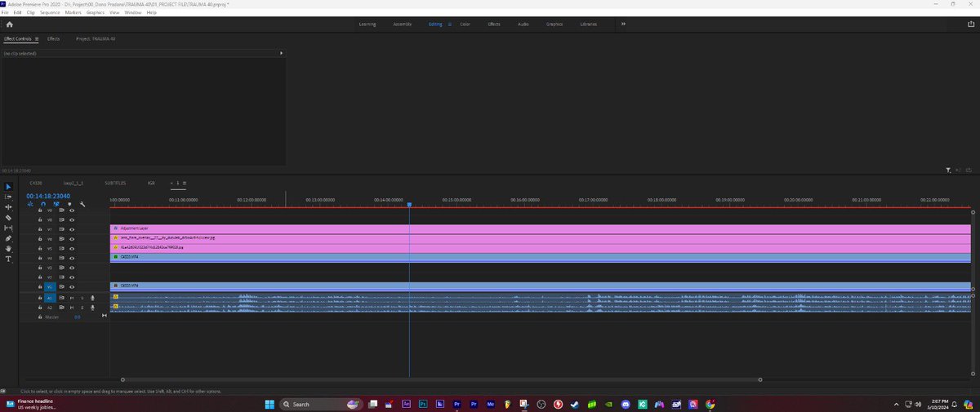Toggle track output eye for V7
This screenshot has height=412, width=980.
pyautogui.click(x=72, y=229)
